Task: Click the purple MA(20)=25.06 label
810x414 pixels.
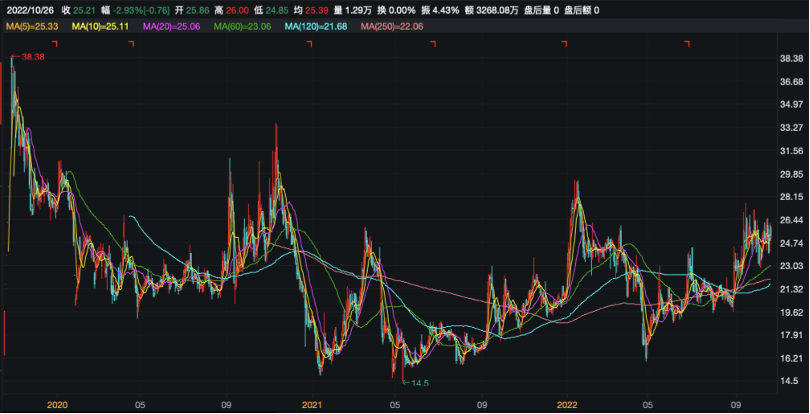Action: (172, 26)
